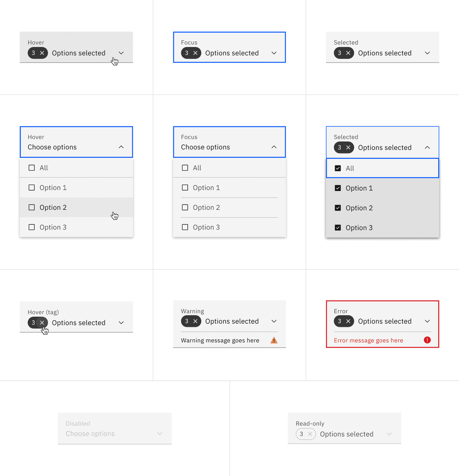Image resolution: width=459 pixels, height=476 pixels.
Task: Click the warning triangle icon
Action: click(x=274, y=340)
